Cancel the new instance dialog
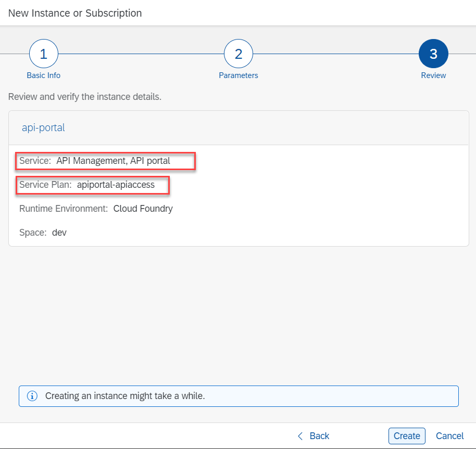Image resolution: width=476 pixels, height=449 pixels. click(x=449, y=436)
